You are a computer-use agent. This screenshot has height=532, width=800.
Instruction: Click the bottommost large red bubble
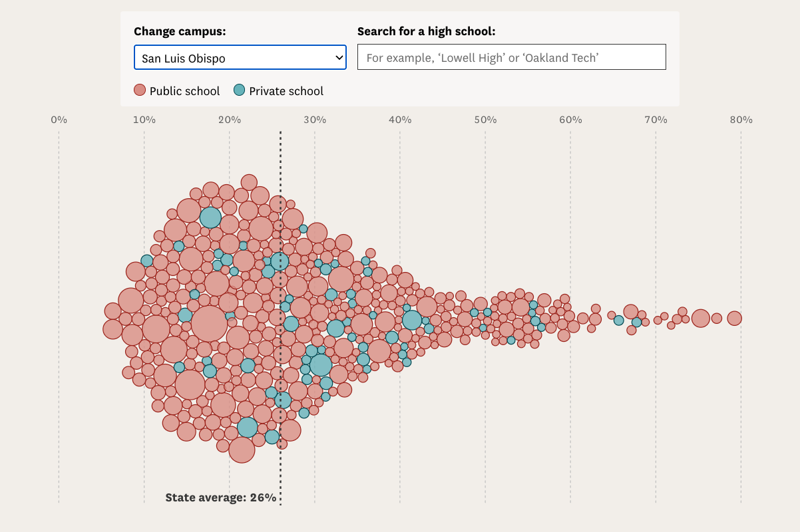click(242, 450)
